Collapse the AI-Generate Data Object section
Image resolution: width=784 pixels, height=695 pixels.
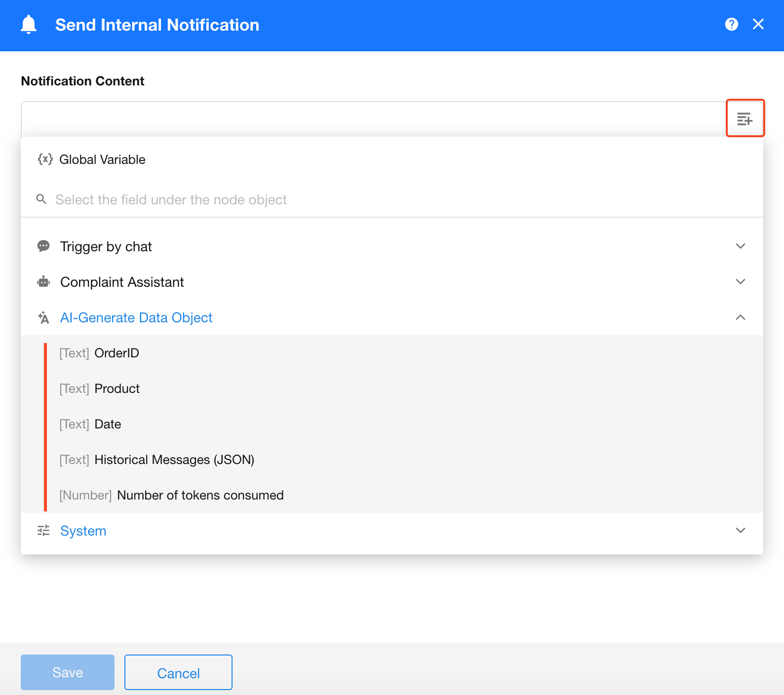point(740,317)
